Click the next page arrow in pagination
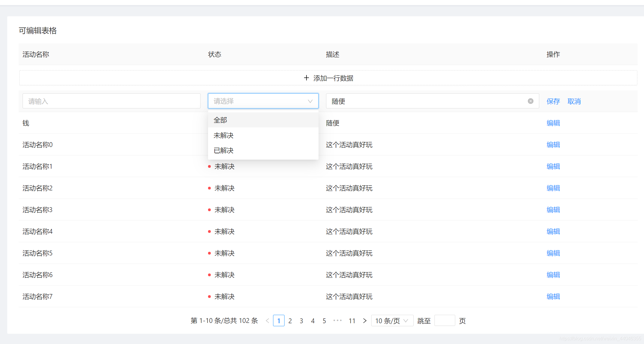 [365, 321]
